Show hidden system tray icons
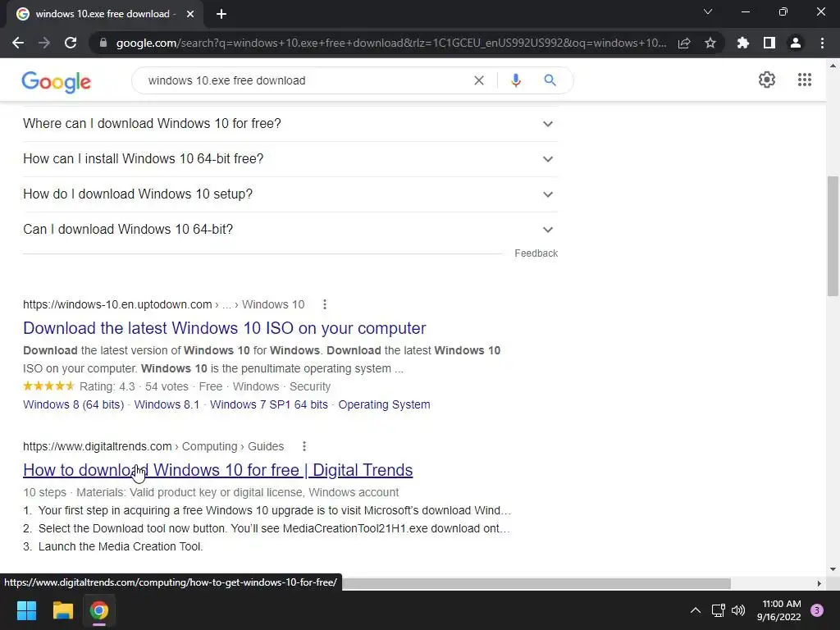Viewport: 840px width, 630px height. [696, 610]
